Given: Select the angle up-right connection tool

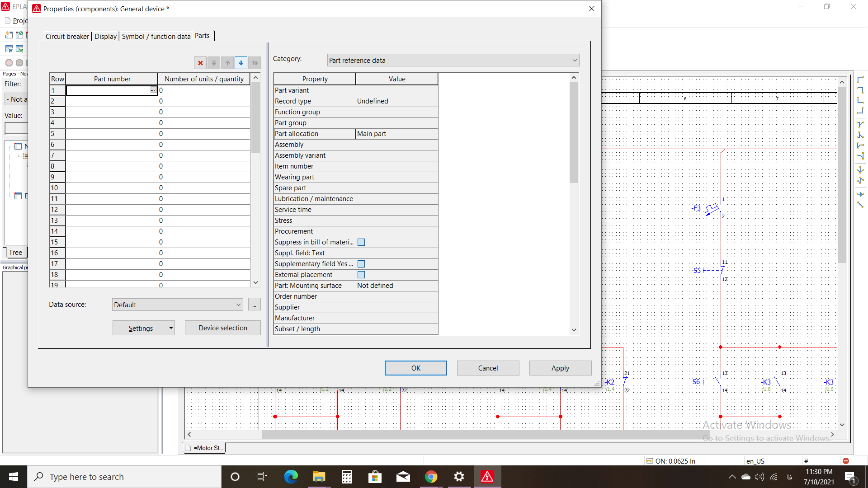Looking at the screenshot, I should [860, 100].
